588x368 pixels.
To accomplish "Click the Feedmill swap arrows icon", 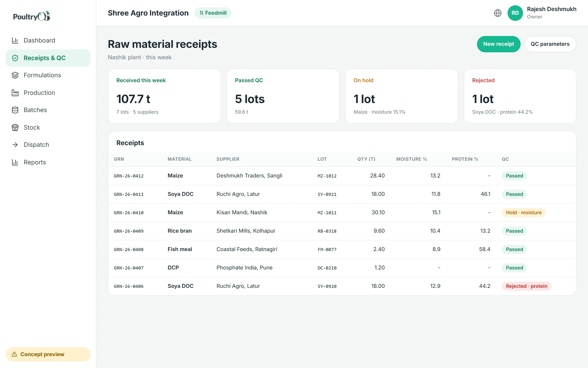I will 202,13.
